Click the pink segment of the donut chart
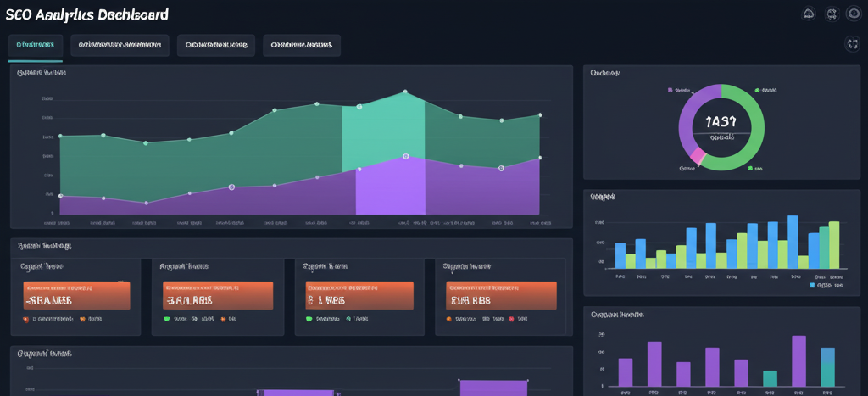 click(698, 156)
